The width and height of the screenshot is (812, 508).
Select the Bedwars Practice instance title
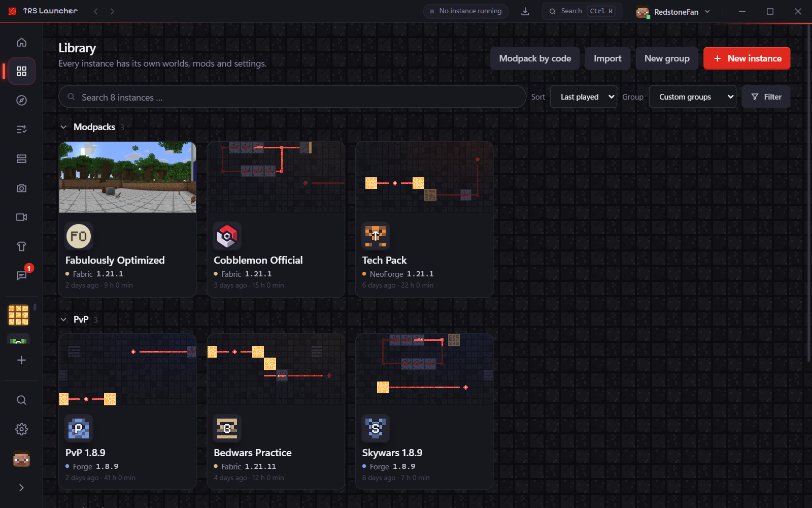[253, 453]
